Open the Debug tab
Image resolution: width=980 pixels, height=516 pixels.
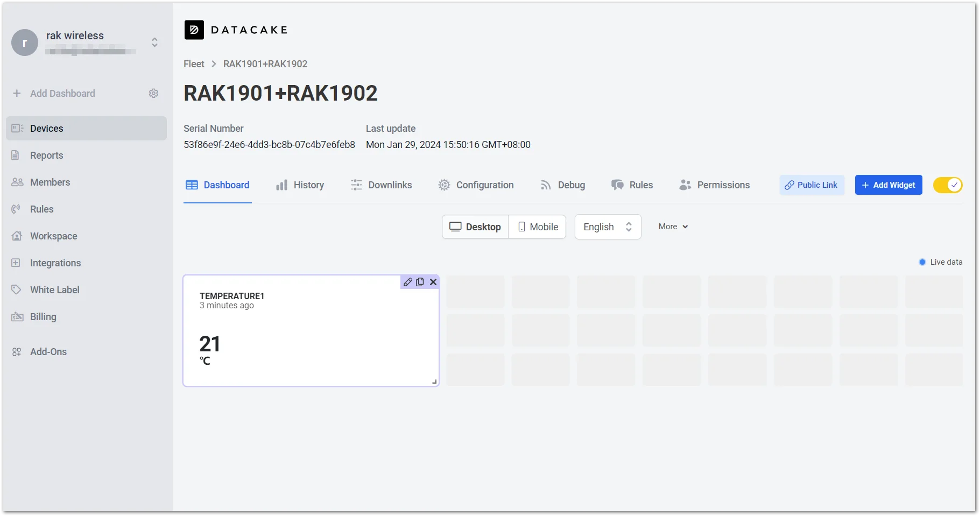point(562,185)
